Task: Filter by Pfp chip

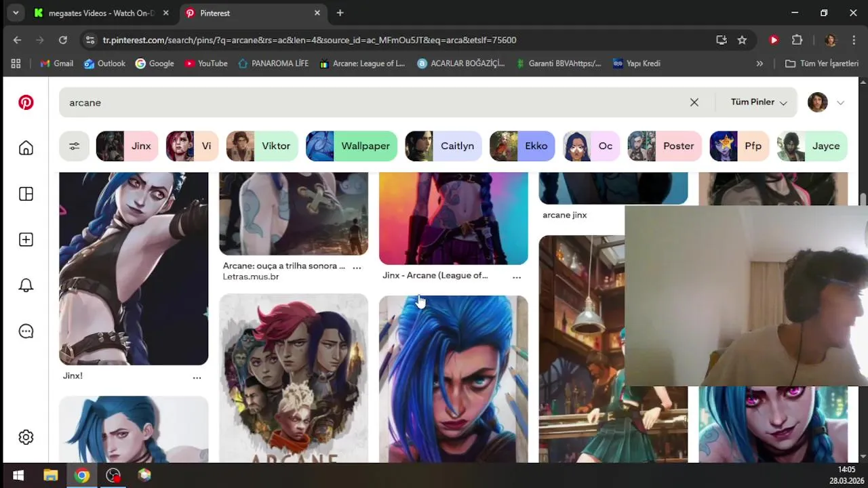Action: 739,146
